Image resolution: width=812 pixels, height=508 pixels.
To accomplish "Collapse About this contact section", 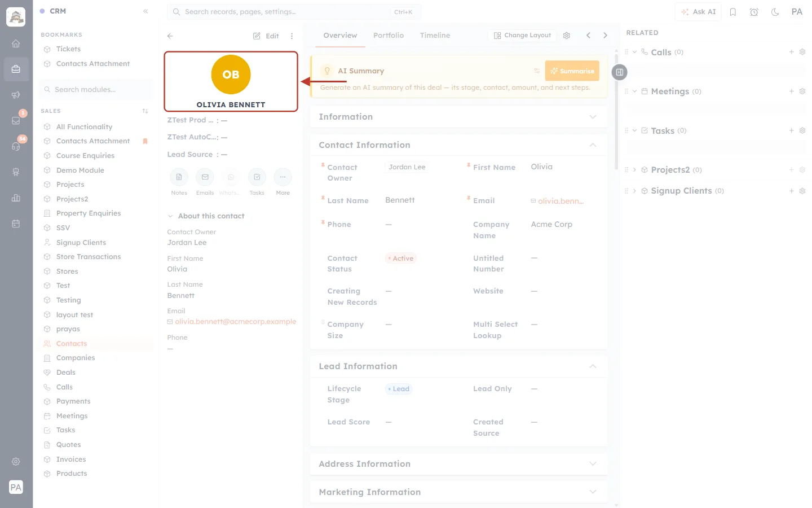I will (x=170, y=216).
